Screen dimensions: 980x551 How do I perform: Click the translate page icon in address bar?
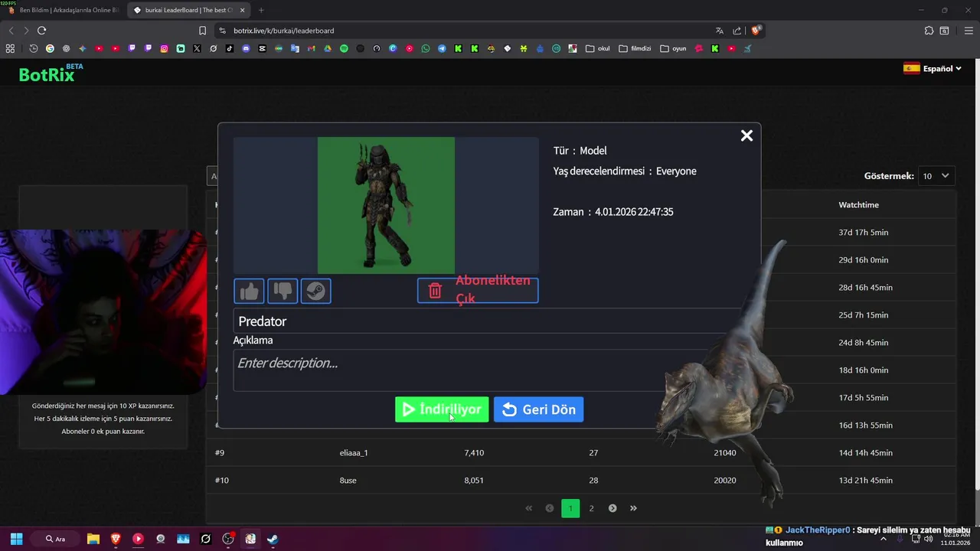(720, 31)
